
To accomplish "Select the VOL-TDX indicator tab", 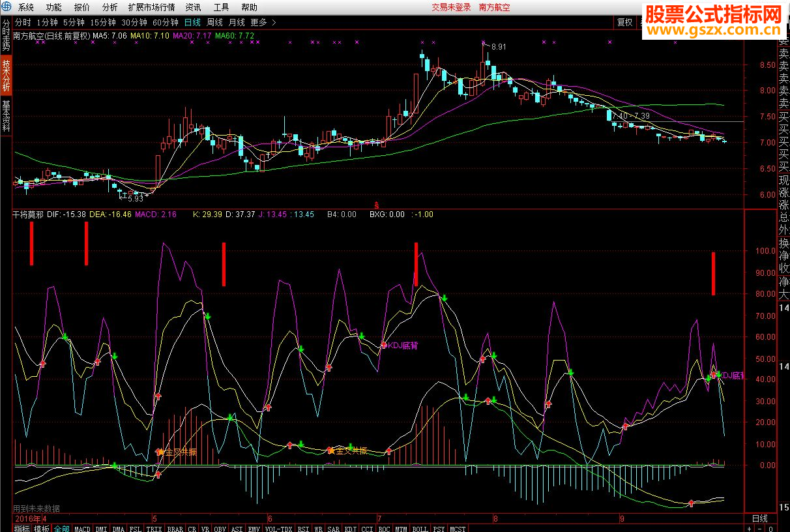I will click(x=279, y=528).
